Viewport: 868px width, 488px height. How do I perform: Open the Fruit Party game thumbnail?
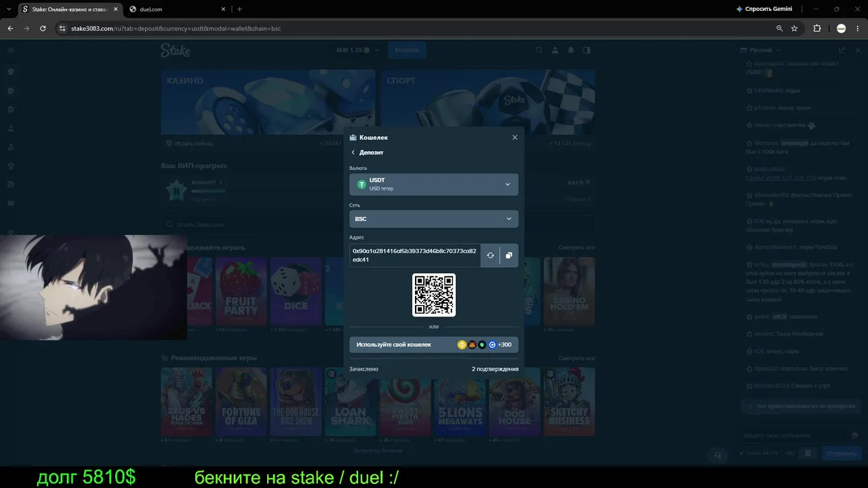click(x=241, y=291)
